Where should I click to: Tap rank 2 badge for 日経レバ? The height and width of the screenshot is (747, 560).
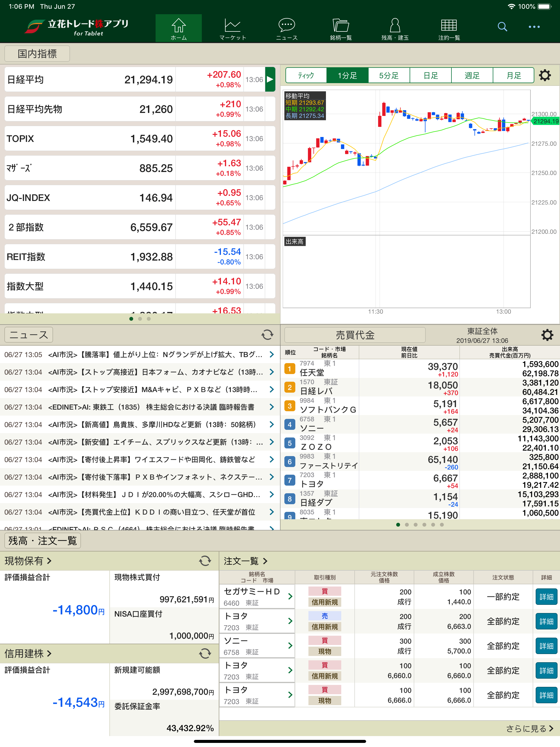coord(290,387)
